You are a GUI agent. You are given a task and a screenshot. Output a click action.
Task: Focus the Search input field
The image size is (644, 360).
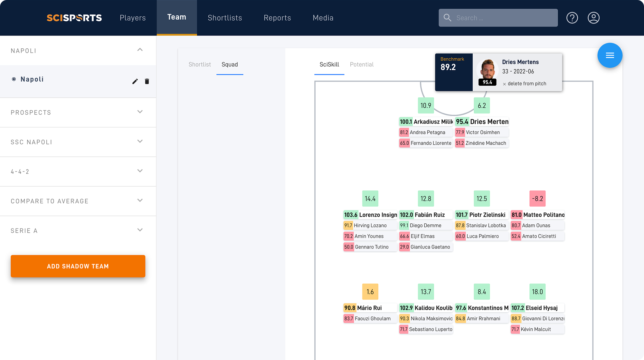498,18
